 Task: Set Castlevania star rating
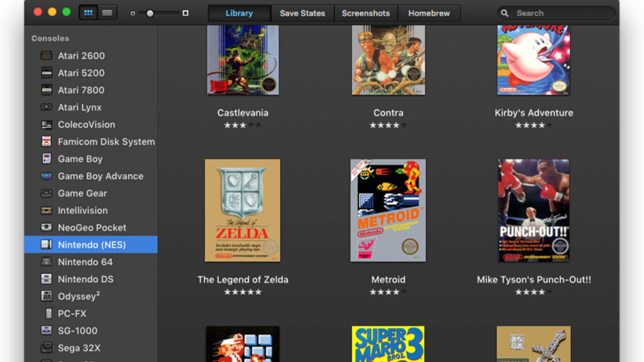click(243, 125)
